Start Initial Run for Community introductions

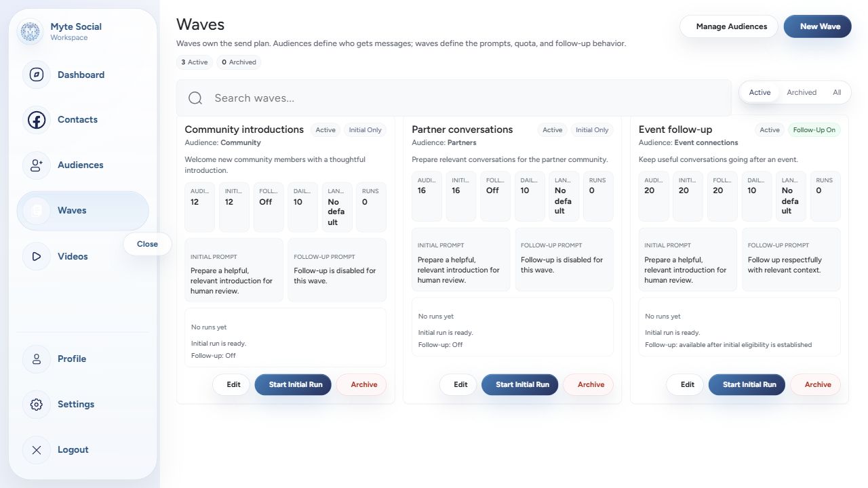(x=293, y=384)
